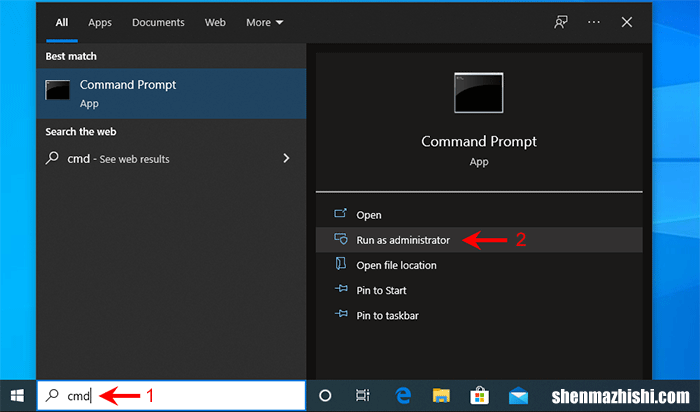Click the magnifier icon in search box
700x412 pixels.
point(52,395)
